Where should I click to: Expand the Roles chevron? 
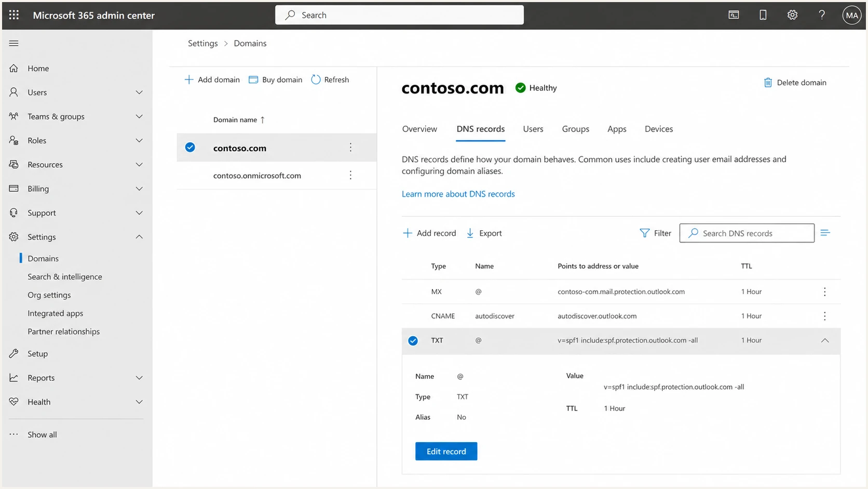pyautogui.click(x=139, y=140)
